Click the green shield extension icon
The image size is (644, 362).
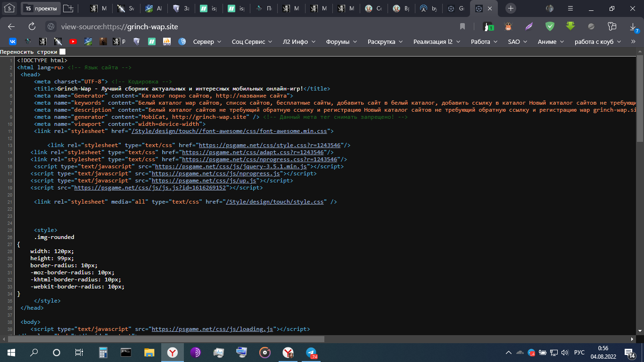pos(550,26)
